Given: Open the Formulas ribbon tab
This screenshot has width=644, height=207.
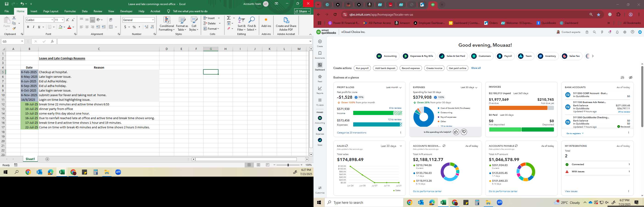Looking at the screenshot, I should 70,11.
